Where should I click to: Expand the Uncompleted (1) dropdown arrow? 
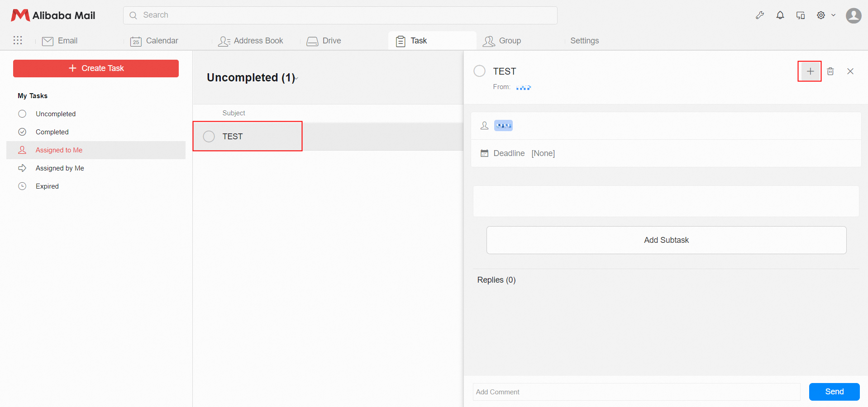pos(296,79)
